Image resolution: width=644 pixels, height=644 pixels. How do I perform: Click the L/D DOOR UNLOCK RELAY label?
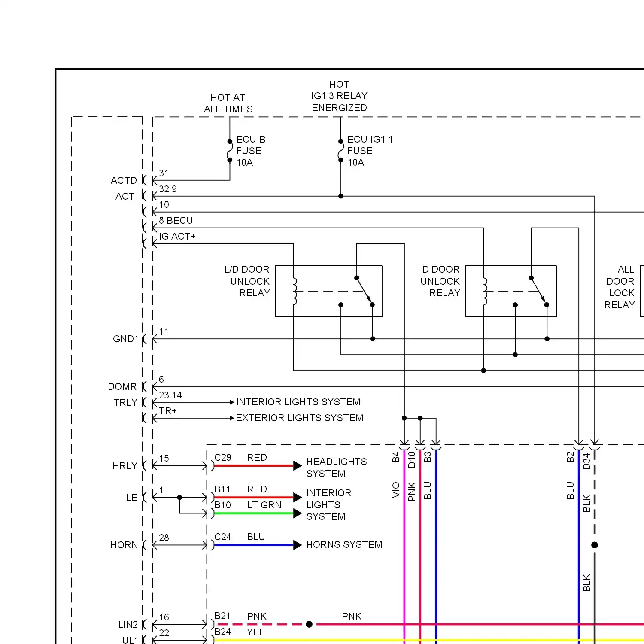click(247, 281)
